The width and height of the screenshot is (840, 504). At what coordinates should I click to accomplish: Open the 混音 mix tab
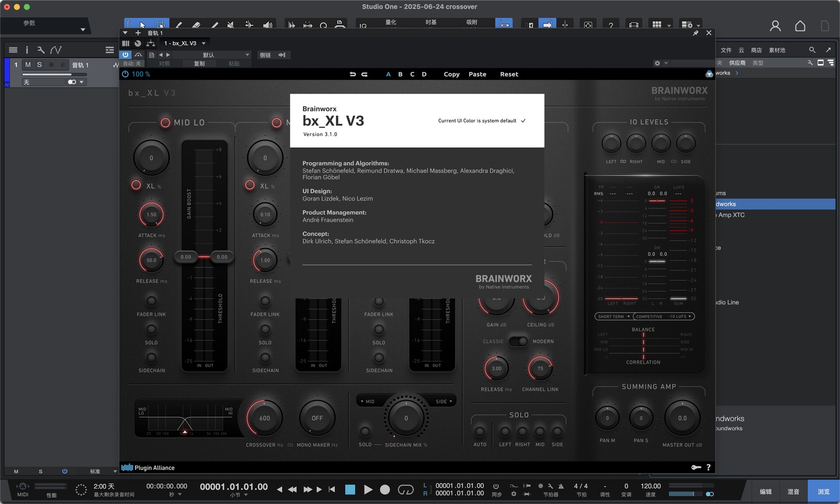pos(794,492)
